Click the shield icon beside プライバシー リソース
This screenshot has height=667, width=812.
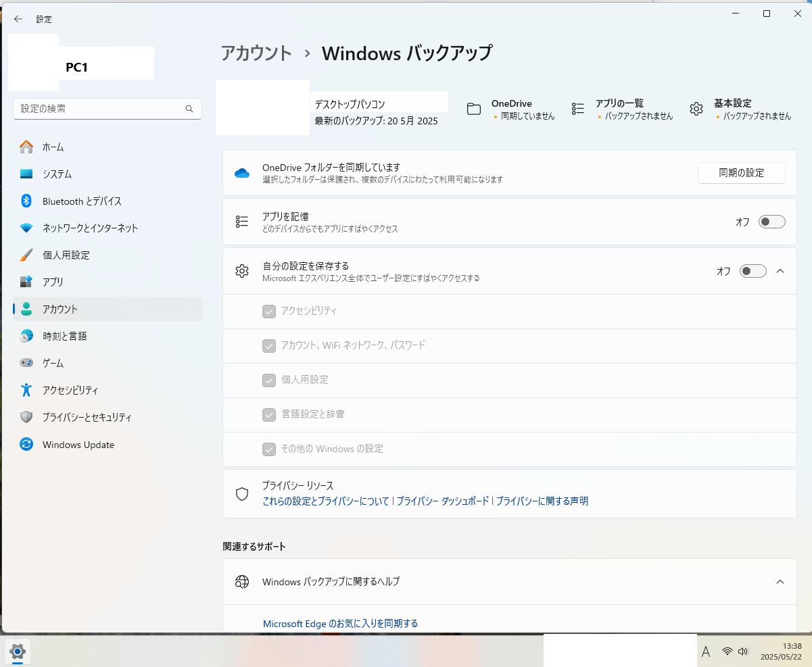pos(242,494)
